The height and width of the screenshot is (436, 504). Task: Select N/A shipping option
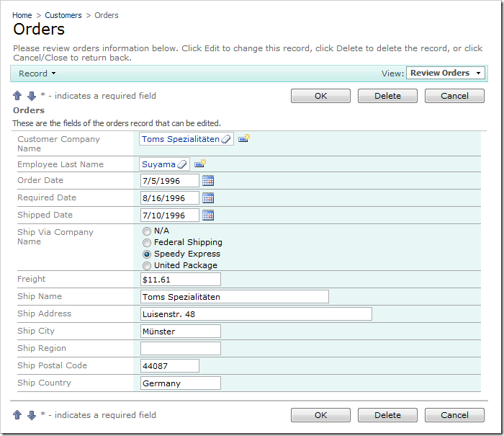pyautogui.click(x=147, y=231)
